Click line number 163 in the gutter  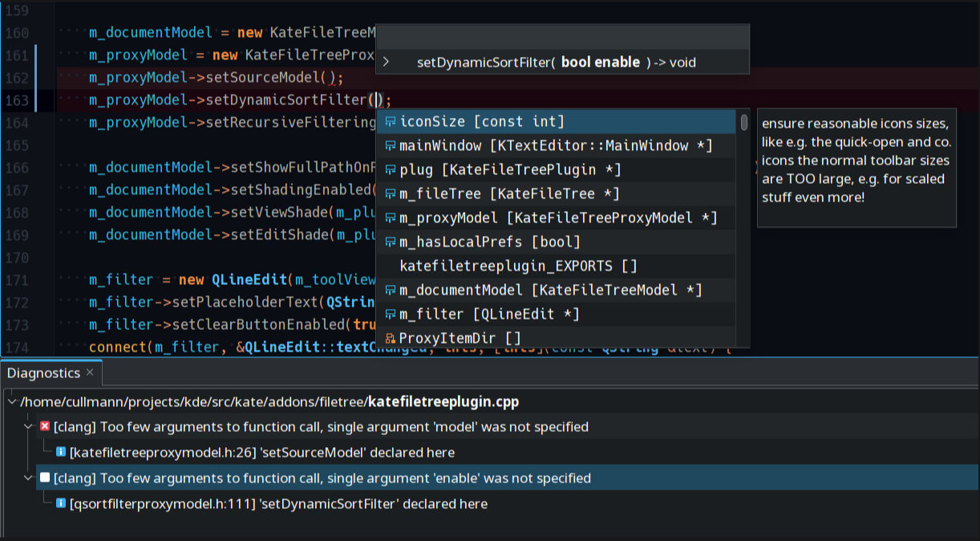coord(17,100)
